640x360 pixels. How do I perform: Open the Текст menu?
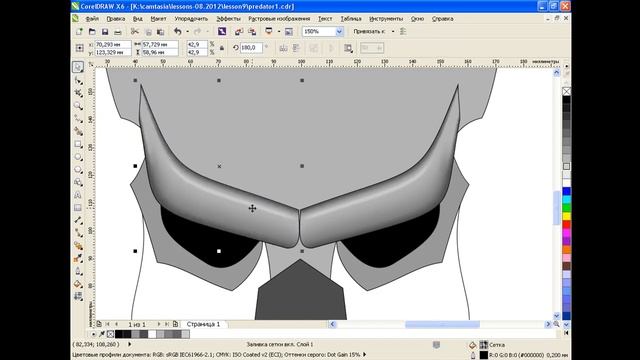point(325,19)
